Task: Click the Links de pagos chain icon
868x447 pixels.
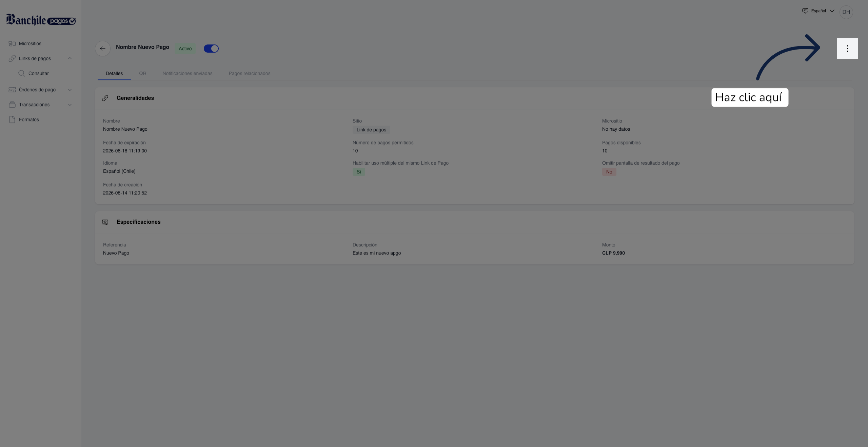Action: (x=12, y=58)
